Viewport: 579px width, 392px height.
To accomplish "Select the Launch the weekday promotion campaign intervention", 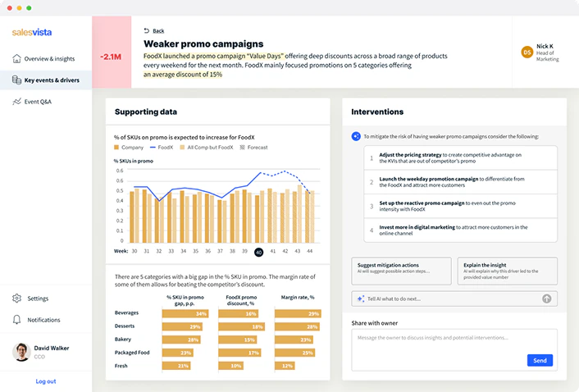I will (460, 182).
